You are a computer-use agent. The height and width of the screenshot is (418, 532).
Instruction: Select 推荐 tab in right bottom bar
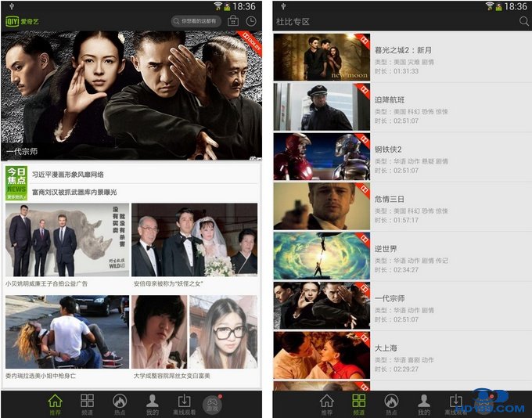326,404
